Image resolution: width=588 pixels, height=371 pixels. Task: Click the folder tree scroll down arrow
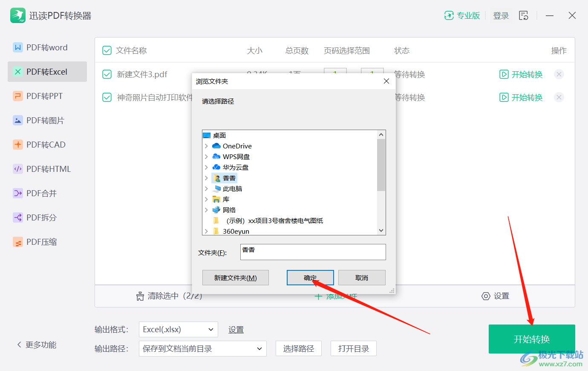tap(381, 230)
